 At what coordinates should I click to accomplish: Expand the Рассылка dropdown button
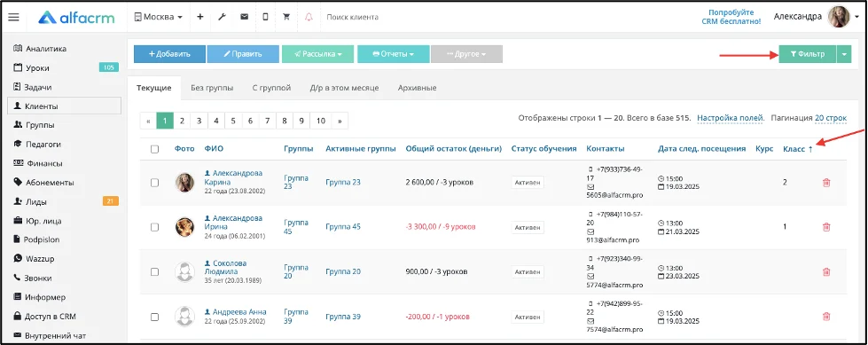click(x=317, y=54)
